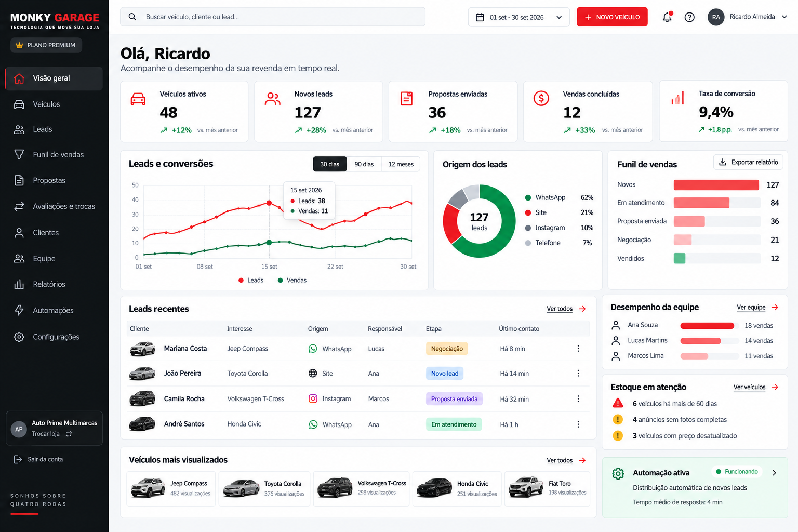Open three-dot menu for André Santos
This screenshot has height=532, width=798.
578,424
